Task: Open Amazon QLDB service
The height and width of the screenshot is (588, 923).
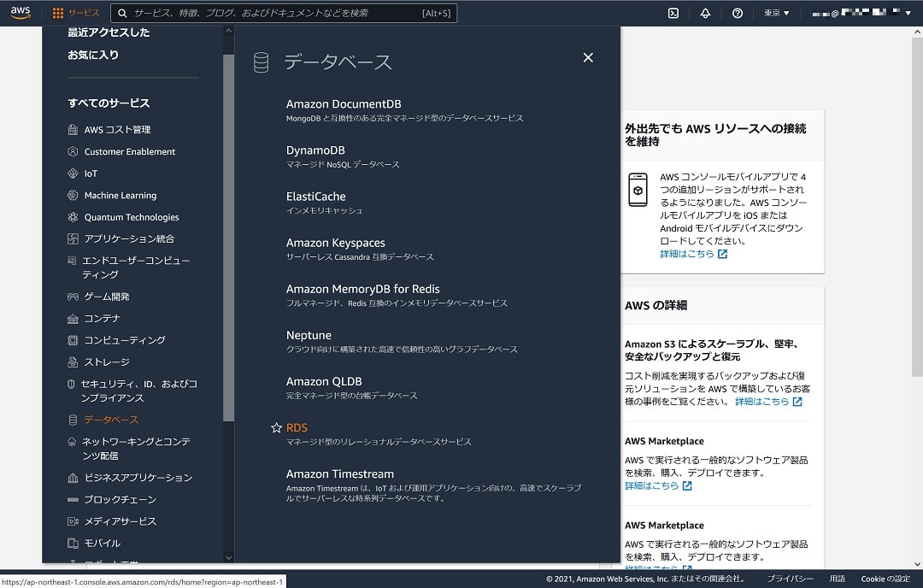Action: click(x=324, y=381)
